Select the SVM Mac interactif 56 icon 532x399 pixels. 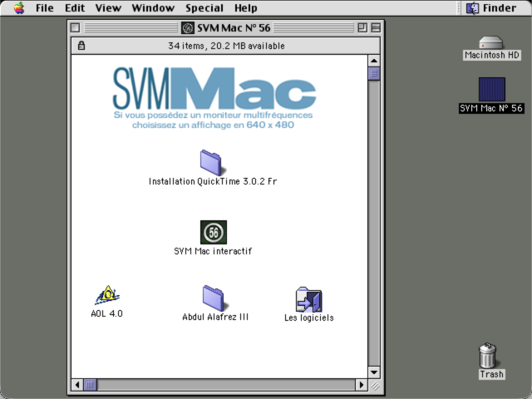pos(214,233)
